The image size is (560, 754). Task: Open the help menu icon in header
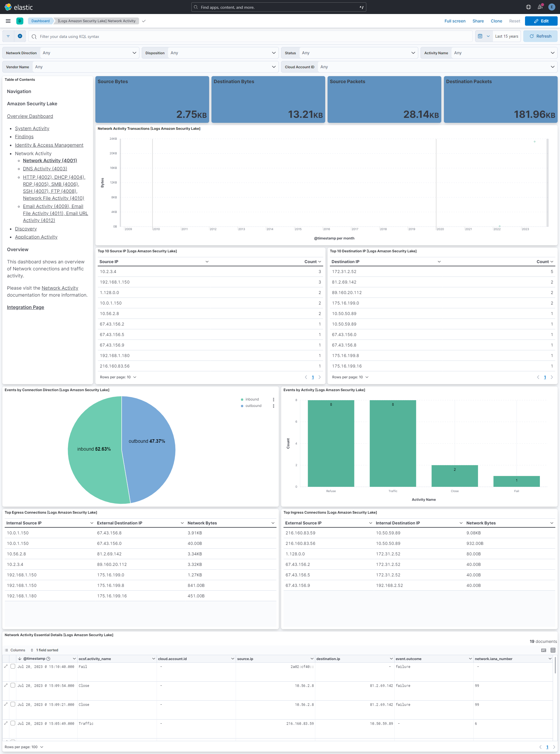(528, 7)
